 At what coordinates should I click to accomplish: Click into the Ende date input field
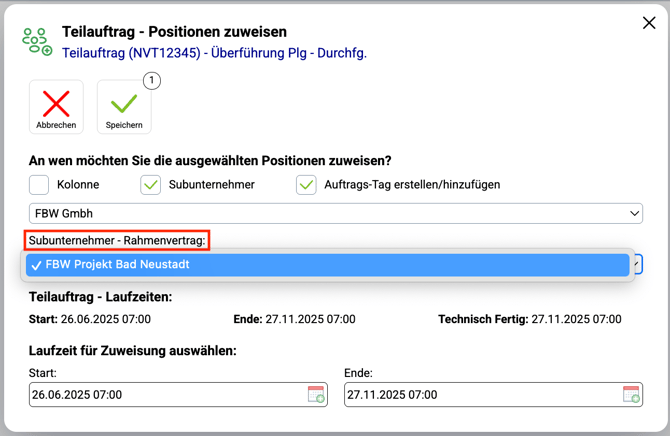coord(480,394)
